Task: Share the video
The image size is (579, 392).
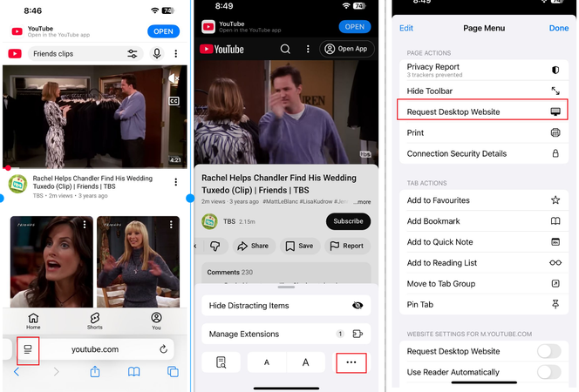Action: pos(254,246)
